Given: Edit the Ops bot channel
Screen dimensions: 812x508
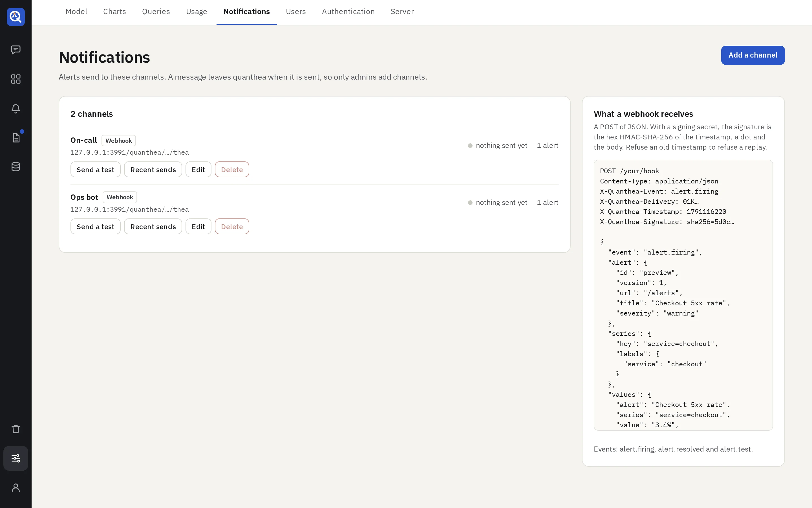Looking at the screenshot, I should coord(198,226).
